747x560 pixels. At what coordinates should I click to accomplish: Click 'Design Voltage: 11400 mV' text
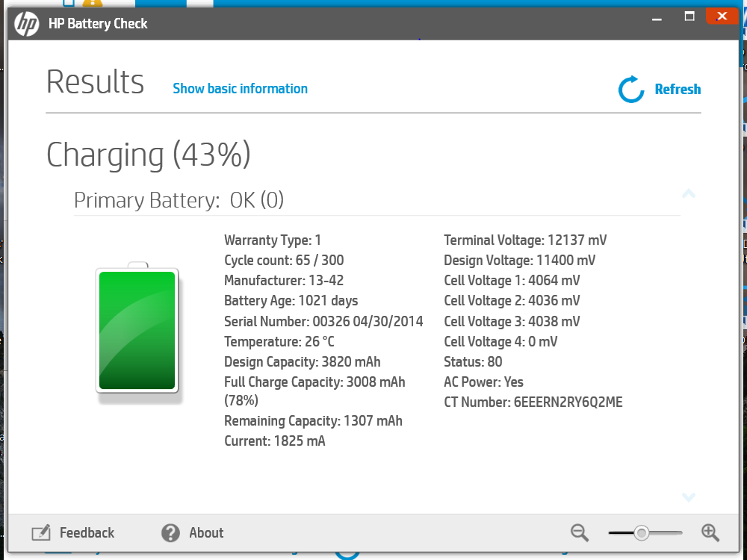(520, 260)
